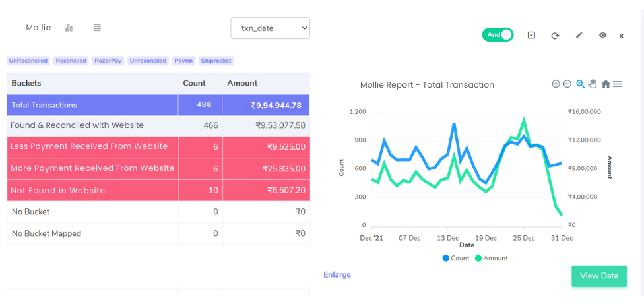Screen dimensions: 644x306
Task: Switch Mollie to table grid view
Action: point(97,28)
